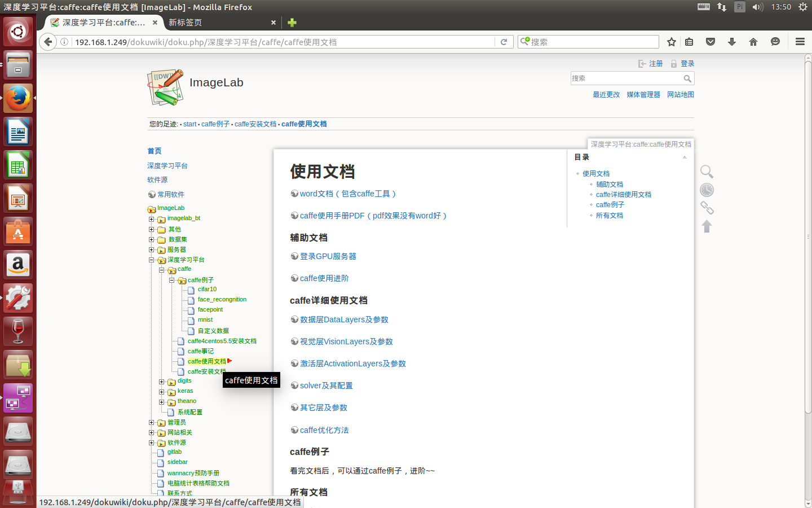Collapse the caffe tree node
This screenshot has height=508, width=812.
pyautogui.click(x=161, y=270)
